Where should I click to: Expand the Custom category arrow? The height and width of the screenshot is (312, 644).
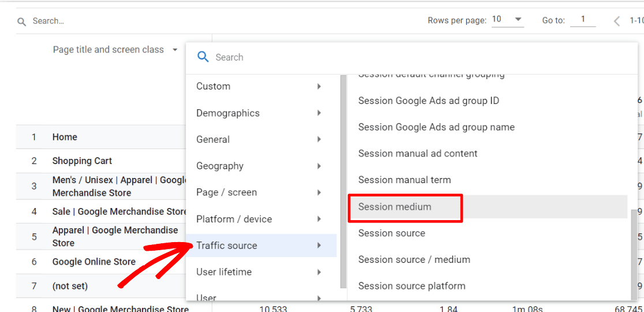[319, 87]
